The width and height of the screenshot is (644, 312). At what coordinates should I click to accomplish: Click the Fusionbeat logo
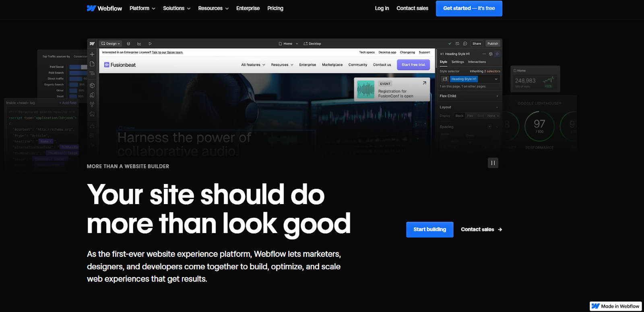[120, 65]
